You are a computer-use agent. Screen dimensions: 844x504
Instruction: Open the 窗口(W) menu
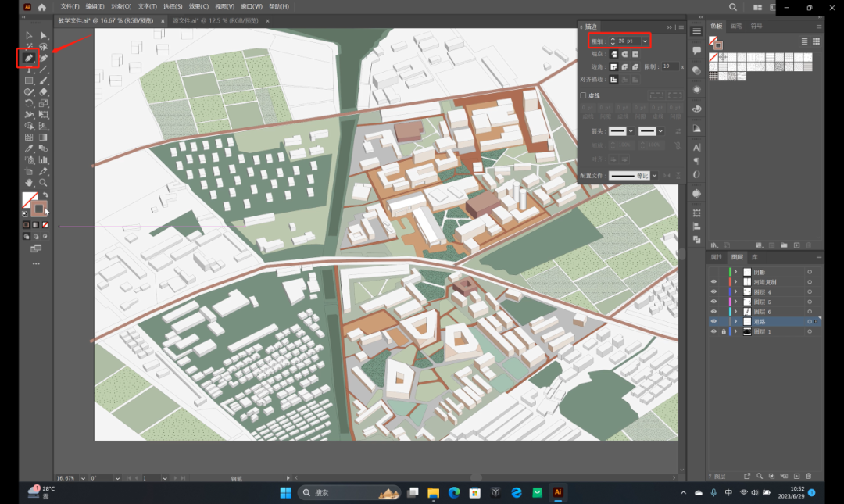(252, 6)
